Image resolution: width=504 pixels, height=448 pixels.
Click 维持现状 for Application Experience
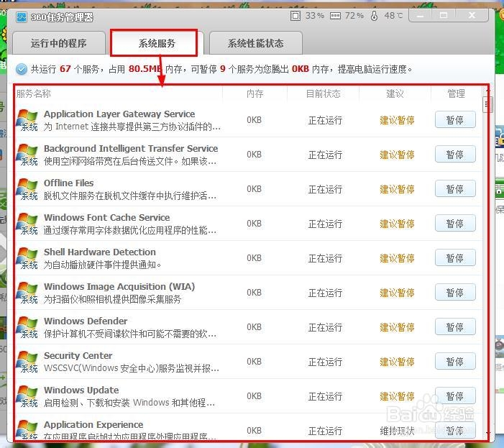pyautogui.click(x=397, y=431)
